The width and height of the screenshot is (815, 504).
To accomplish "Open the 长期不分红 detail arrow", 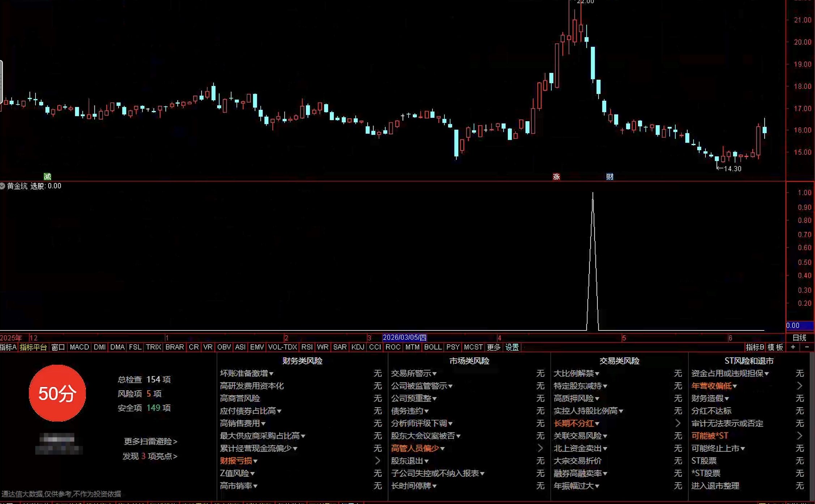I will coord(678,423).
